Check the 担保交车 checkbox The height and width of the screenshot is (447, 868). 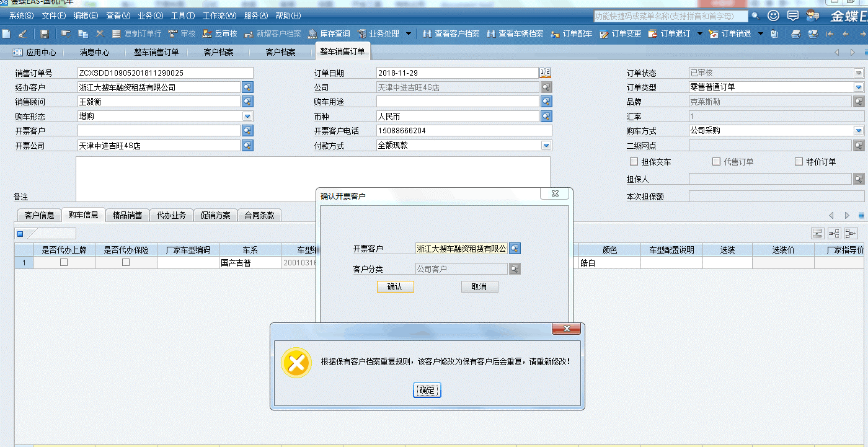coord(634,162)
